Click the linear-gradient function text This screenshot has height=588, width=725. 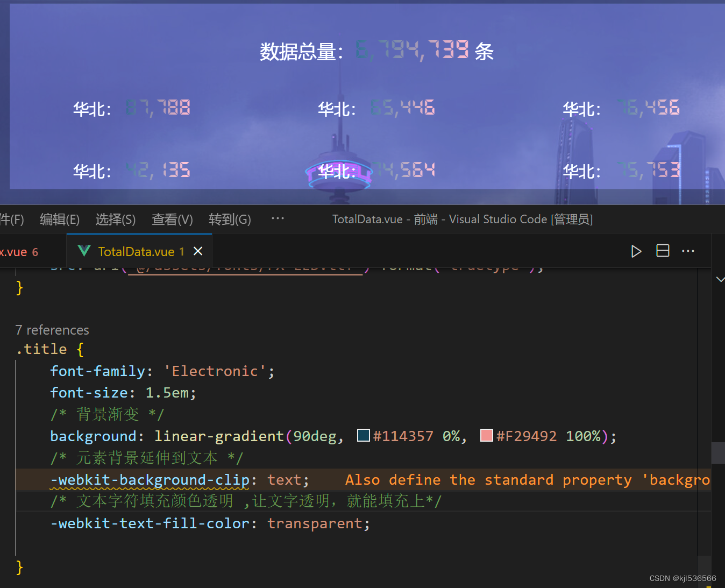[219, 436]
